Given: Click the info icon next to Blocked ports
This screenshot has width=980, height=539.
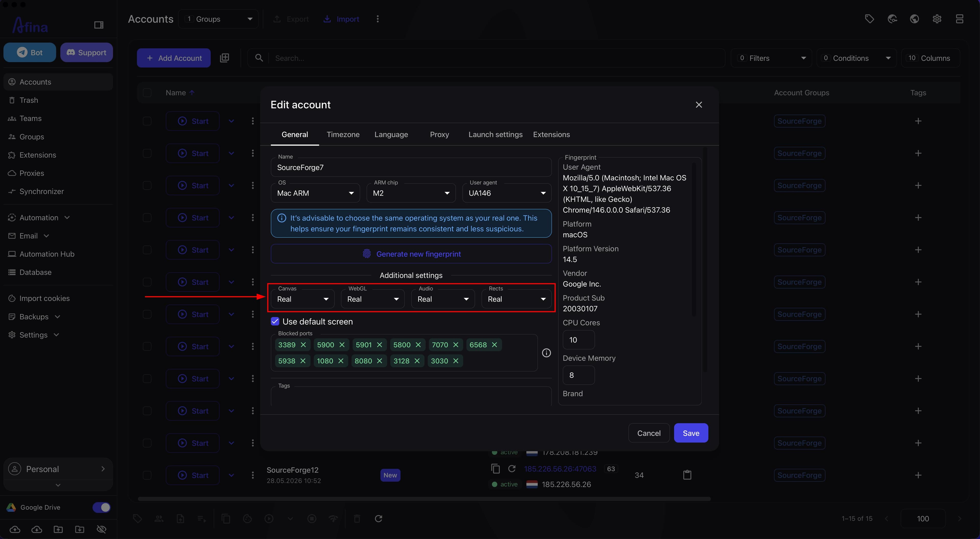Looking at the screenshot, I should coord(546,353).
